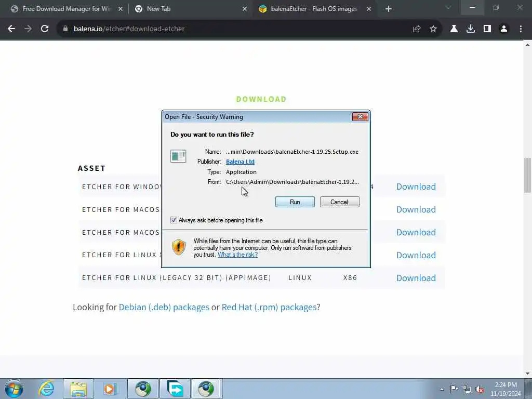Image resolution: width=532 pixels, height=399 pixels.
Task: Open the Chrome downloads icon
Action: (471, 29)
